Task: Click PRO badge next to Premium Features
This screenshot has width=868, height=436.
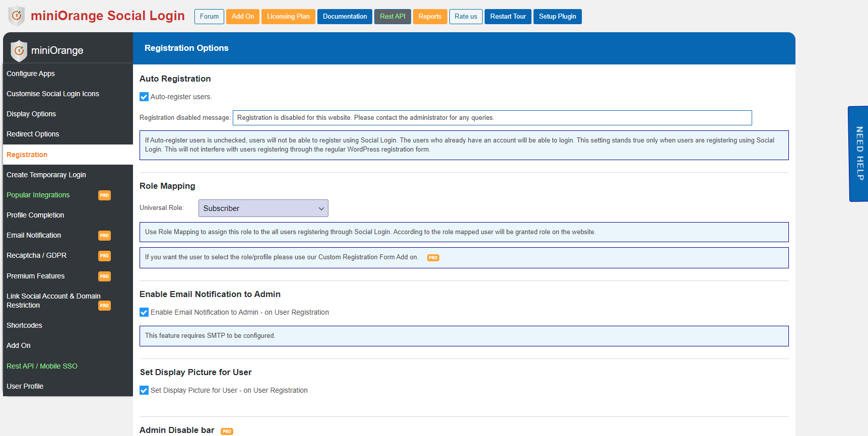Action: coord(104,276)
